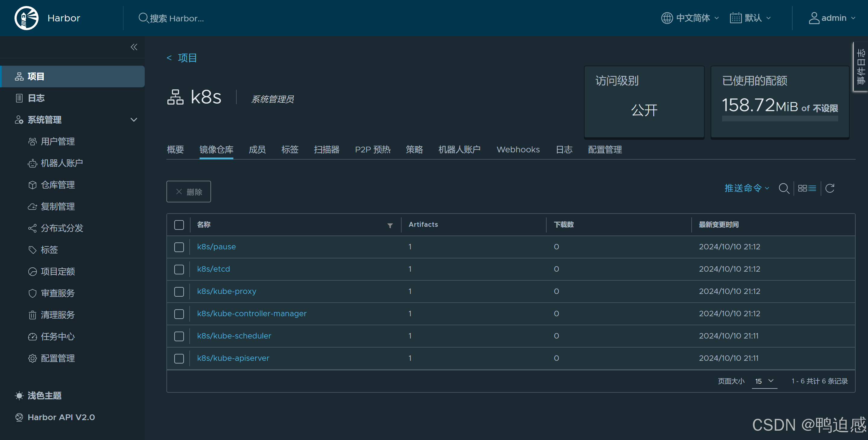Click the quota usage progress bar
The width and height of the screenshot is (868, 440).
780,118
